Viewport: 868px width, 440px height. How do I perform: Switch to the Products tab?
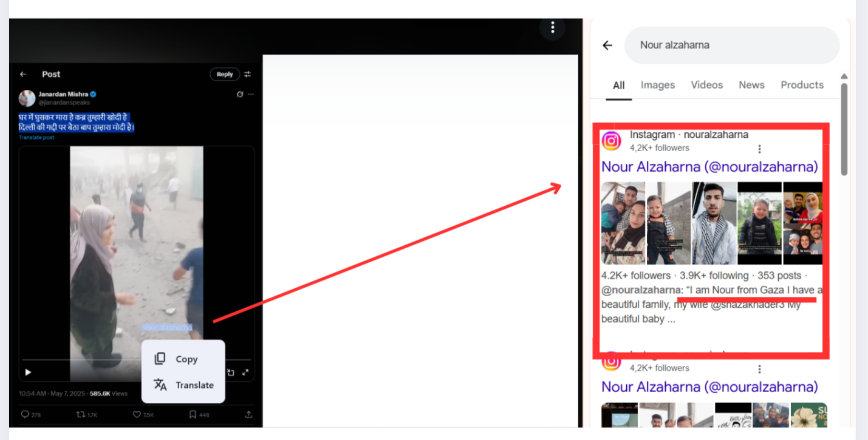(x=802, y=85)
